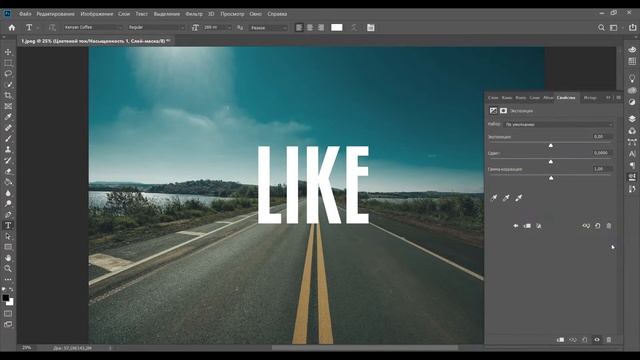Select the Pen tool
Viewport: 640px width, 360px height.
point(8,215)
